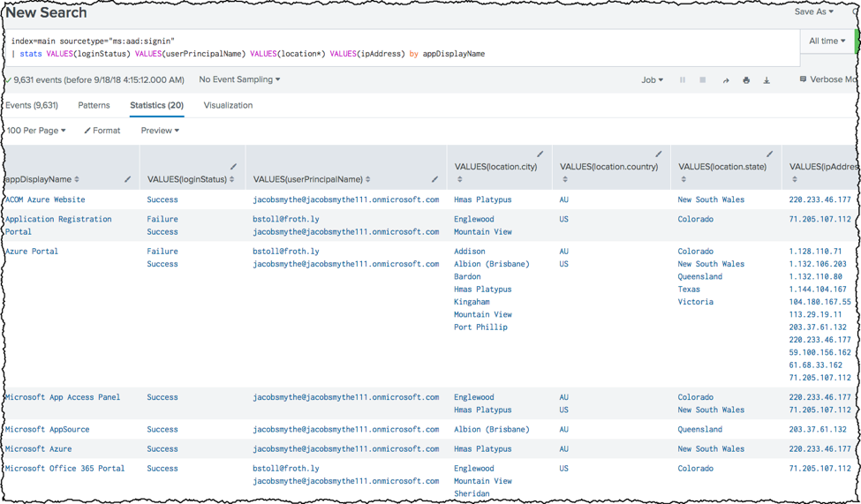This screenshot has width=861, height=504.
Task: Click Port Phillip city value
Action: 480,327
